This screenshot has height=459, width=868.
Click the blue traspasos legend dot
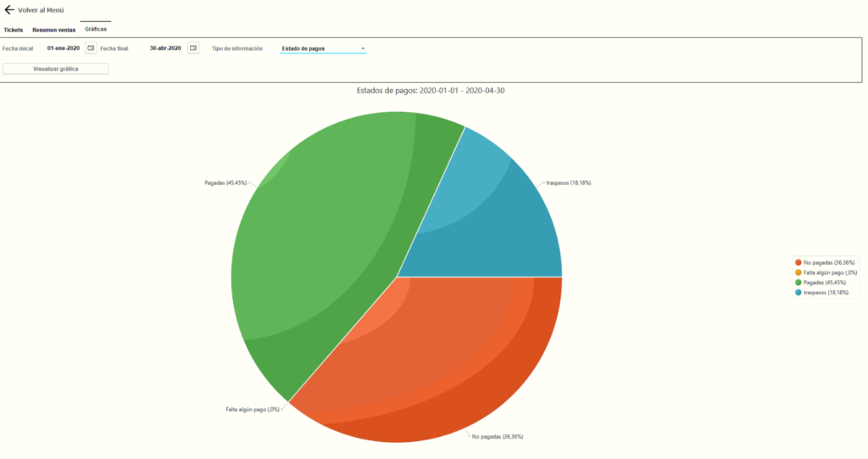798,293
